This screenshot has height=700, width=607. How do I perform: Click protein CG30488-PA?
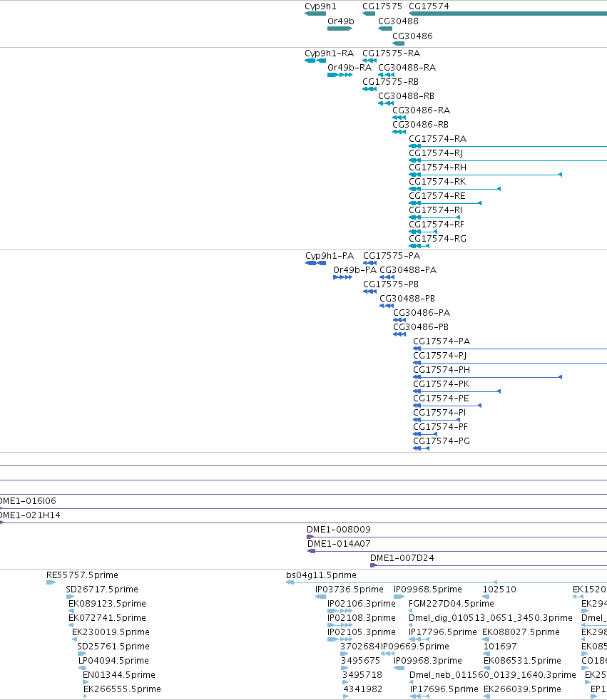408,270
